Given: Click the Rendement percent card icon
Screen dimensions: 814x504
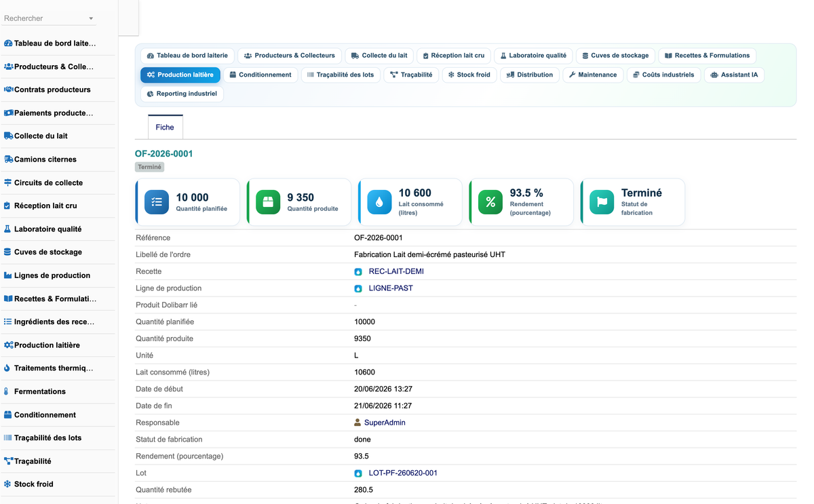Looking at the screenshot, I should coord(490,202).
